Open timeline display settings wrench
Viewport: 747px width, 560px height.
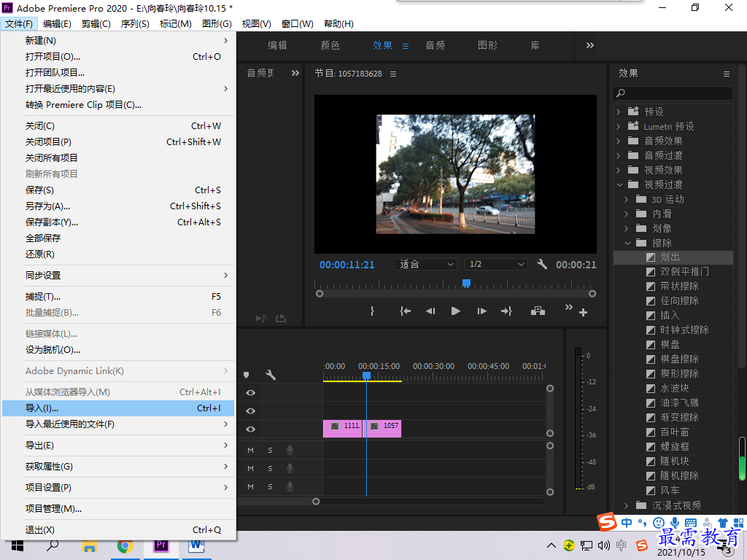[271, 375]
